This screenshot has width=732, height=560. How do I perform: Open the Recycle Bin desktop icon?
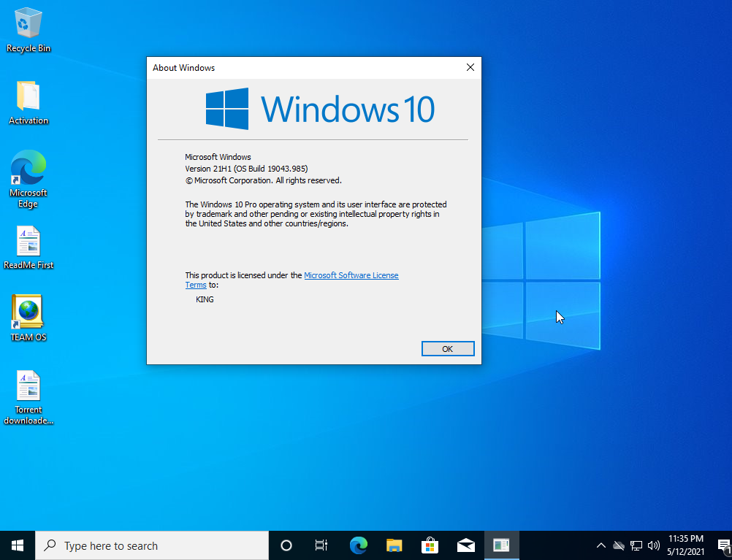pos(28,31)
